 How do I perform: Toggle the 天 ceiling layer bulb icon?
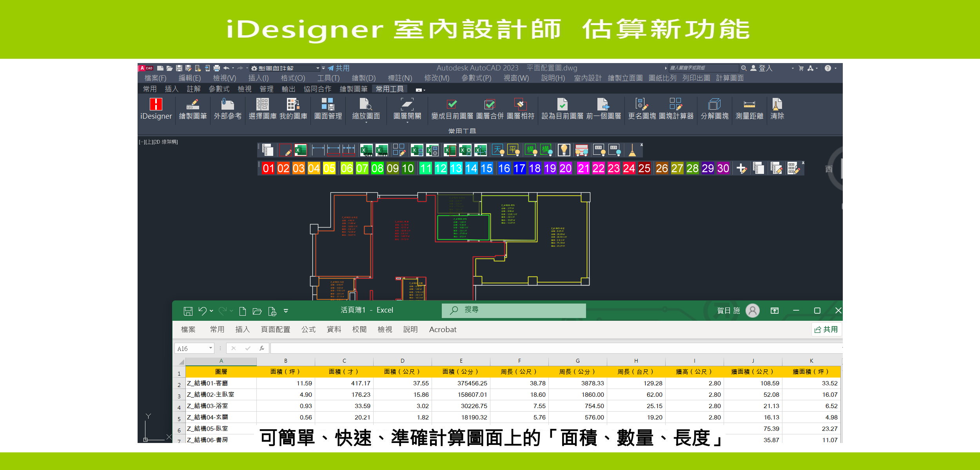(498, 150)
